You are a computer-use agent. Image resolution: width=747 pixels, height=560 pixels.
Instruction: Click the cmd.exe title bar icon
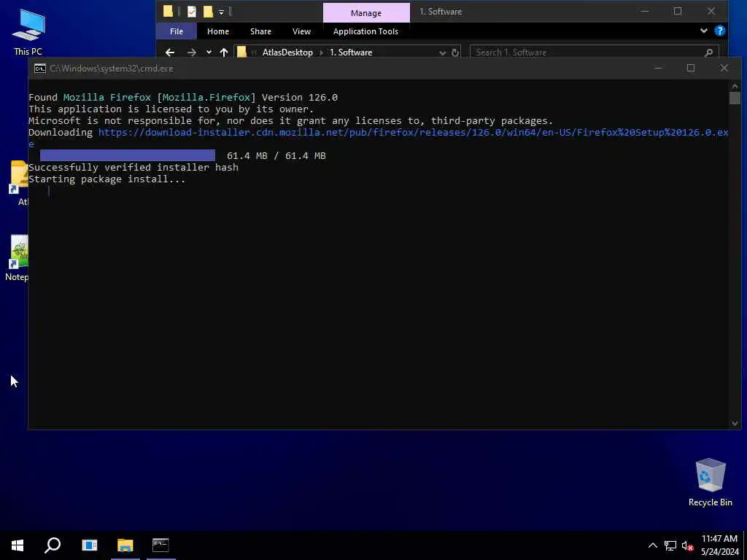click(x=40, y=69)
